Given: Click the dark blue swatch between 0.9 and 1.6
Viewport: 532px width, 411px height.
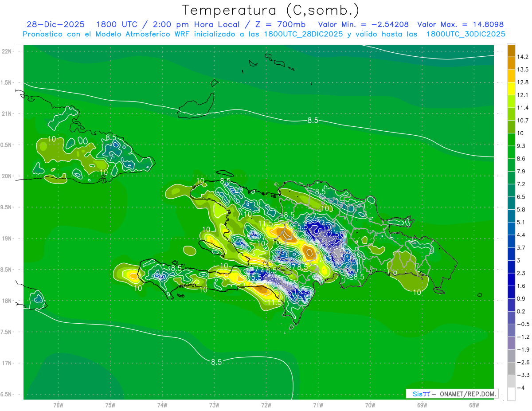Looking at the screenshot, I should pos(511,292).
